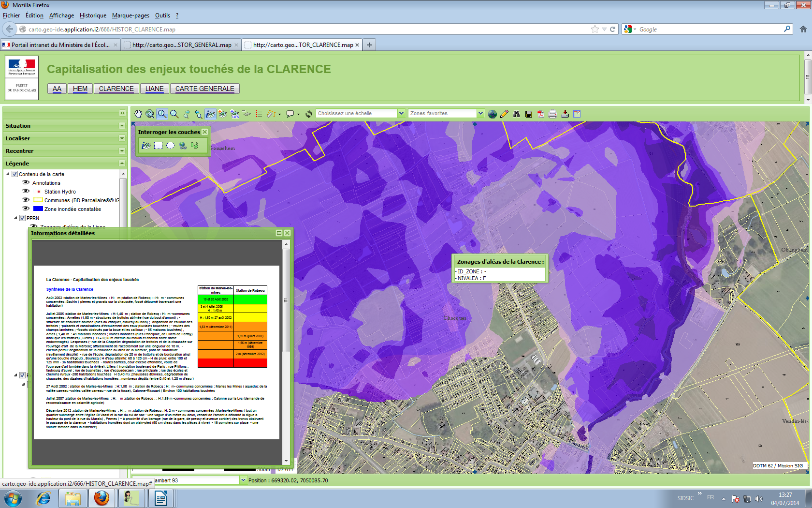This screenshot has width=812, height=508.
Task: Open the binoculars search tool
Action: [517, 114]
